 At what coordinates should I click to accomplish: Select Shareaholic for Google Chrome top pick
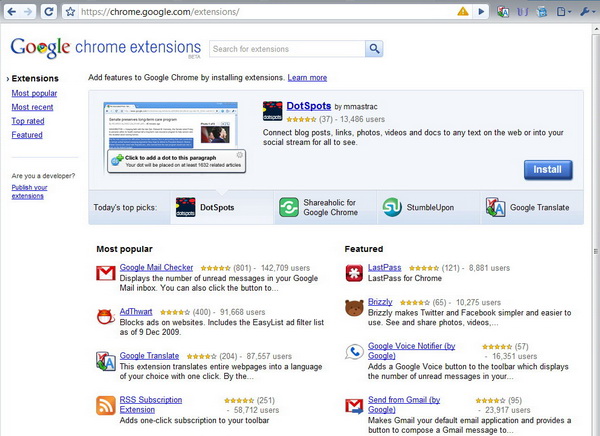(x=325, y=207)
